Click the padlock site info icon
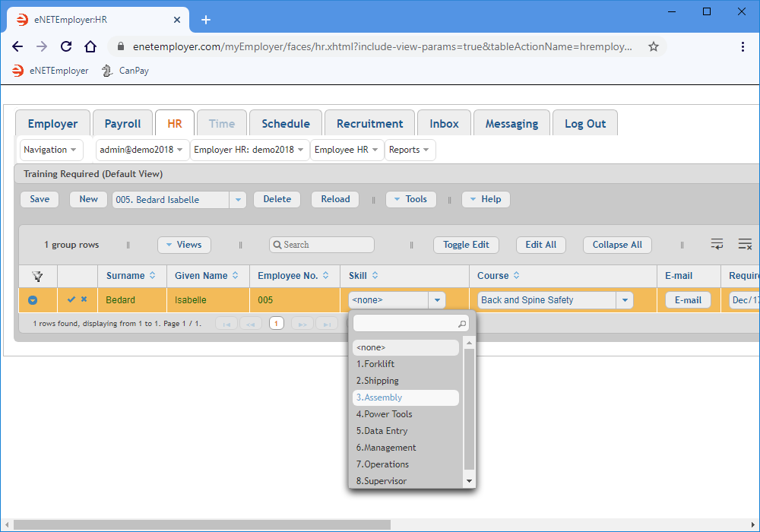The width and height of the screenshot is (760, 532). click(x=121, y=46)
